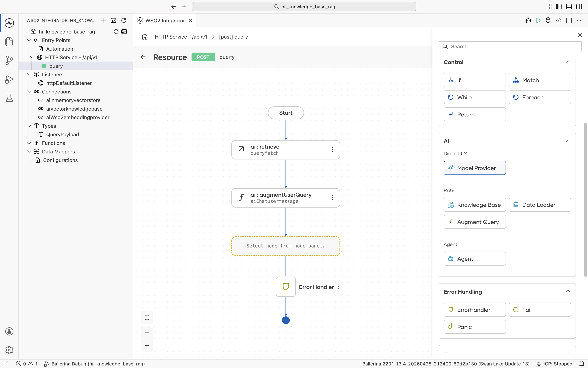The height and width of the screenshot is (368, 588).
Task: Zoom out the diagram with minus button
Action: pyautogui.click(x=147, y=345)
